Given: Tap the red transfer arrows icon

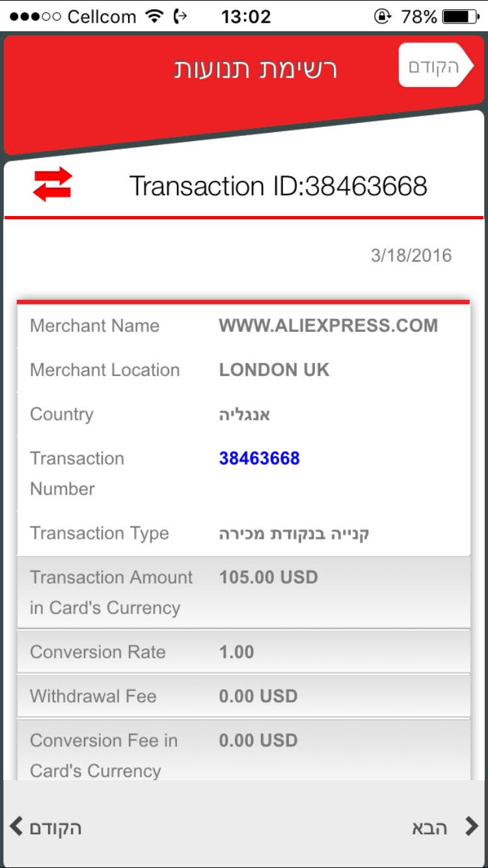Looking at the screenshot, I should tap(52, 184).
